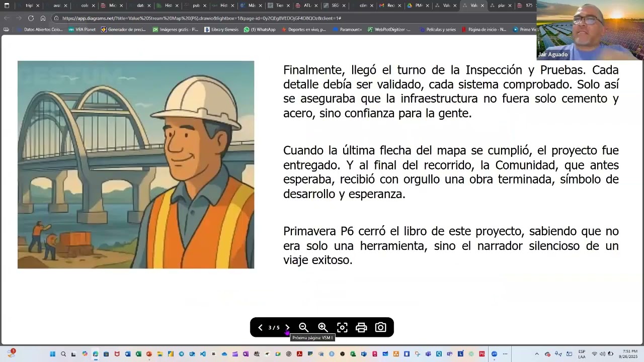Fit the diagram to the window
The height and width of the screenshot is (362, 644).
point(342,327)
